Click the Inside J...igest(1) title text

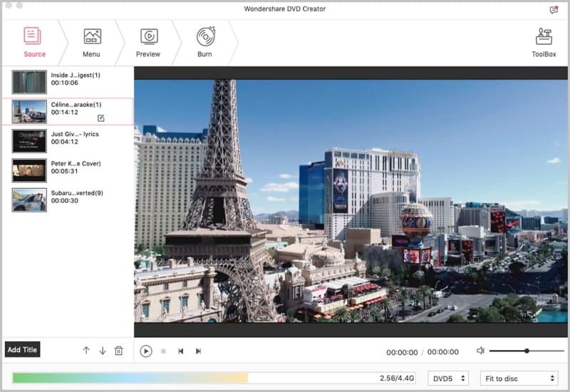tap(76, 75)
